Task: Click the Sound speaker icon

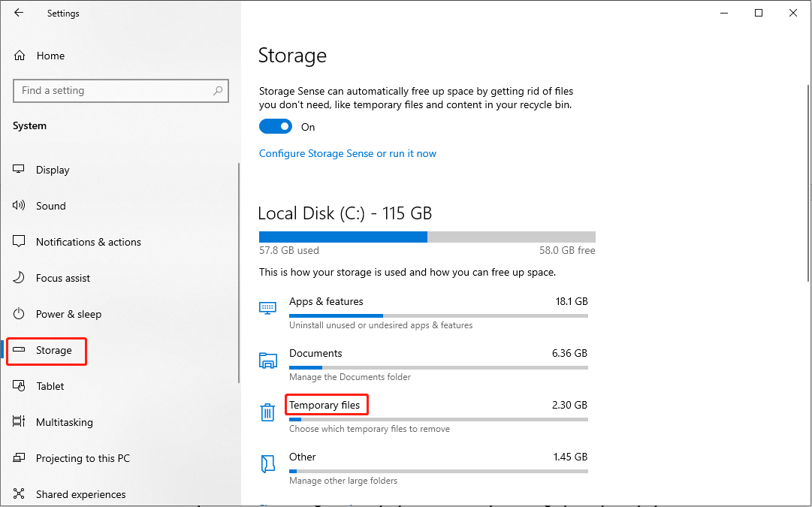Action: [20, 206]
